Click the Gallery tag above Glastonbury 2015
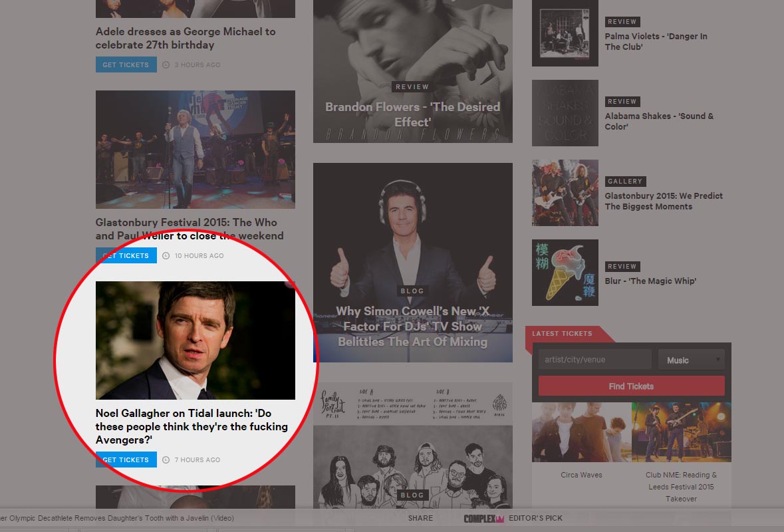This screenshot has width=784, height=532. click(625, 182)
